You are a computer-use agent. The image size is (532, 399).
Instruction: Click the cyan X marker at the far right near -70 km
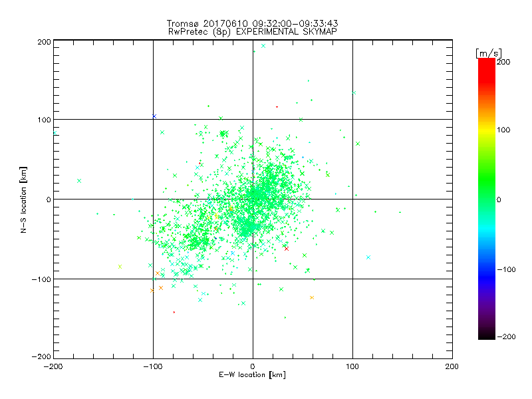click(x=368, y=257)
